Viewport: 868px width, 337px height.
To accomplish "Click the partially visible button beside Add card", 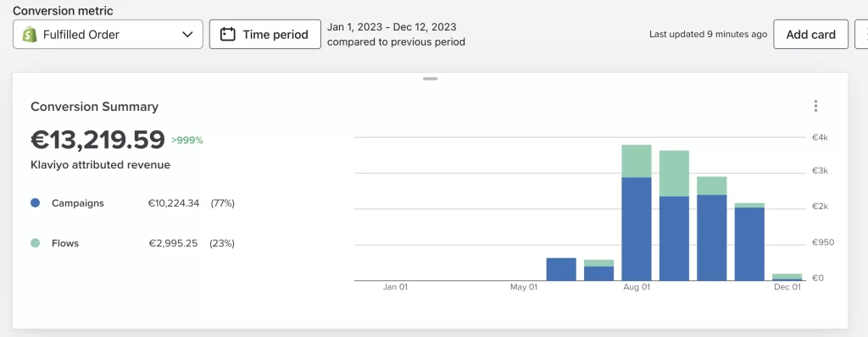I will (x=861, y=35).
